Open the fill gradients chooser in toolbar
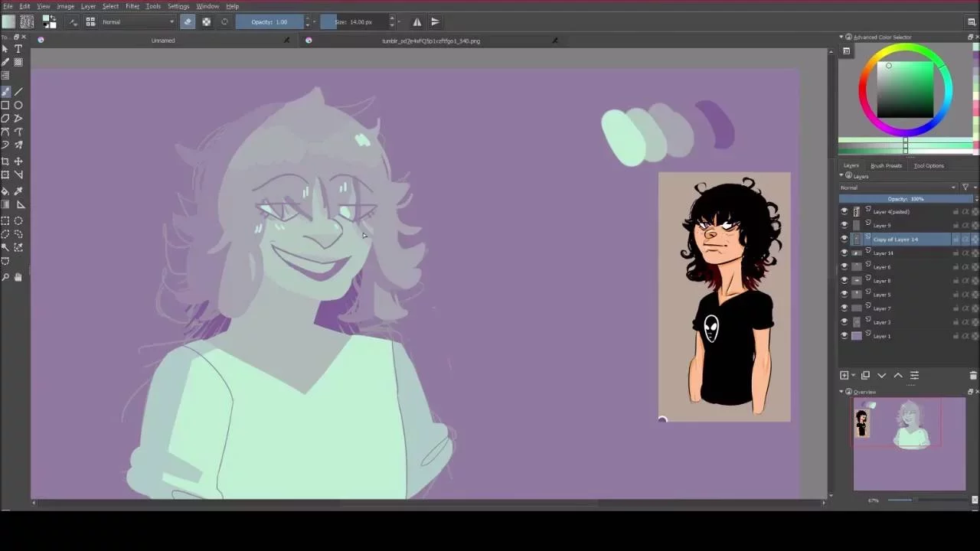The height and width of the screenshot is (551, 980). pos(8,21)
